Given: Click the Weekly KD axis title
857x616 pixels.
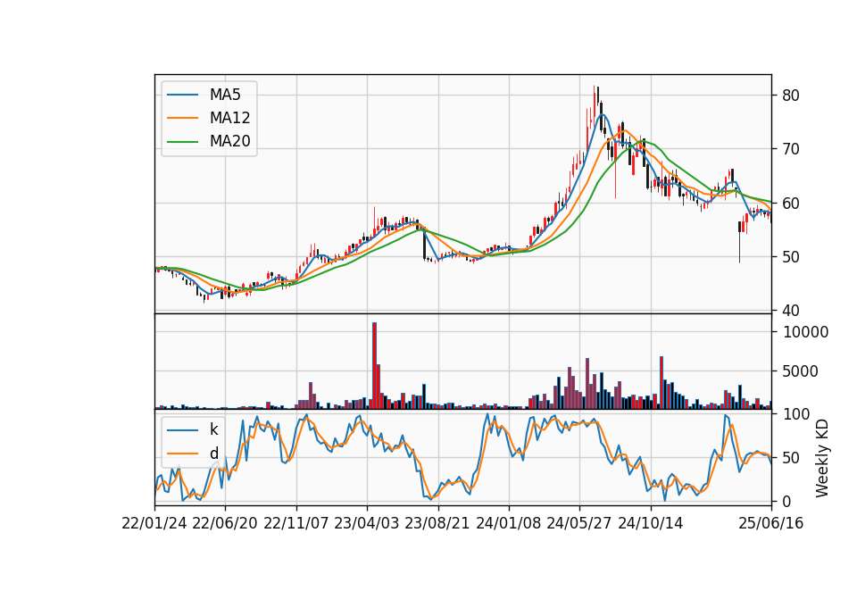Looking at the screenshot, I should (822, 459).
